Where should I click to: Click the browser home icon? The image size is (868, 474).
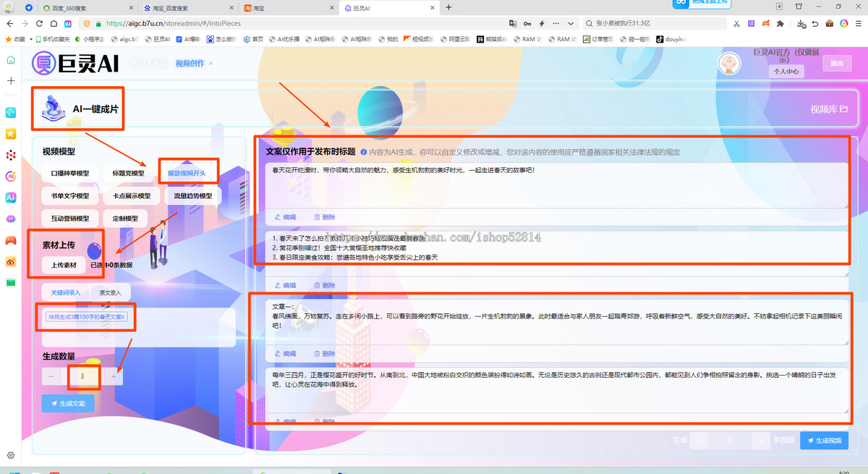click(54, 23)
